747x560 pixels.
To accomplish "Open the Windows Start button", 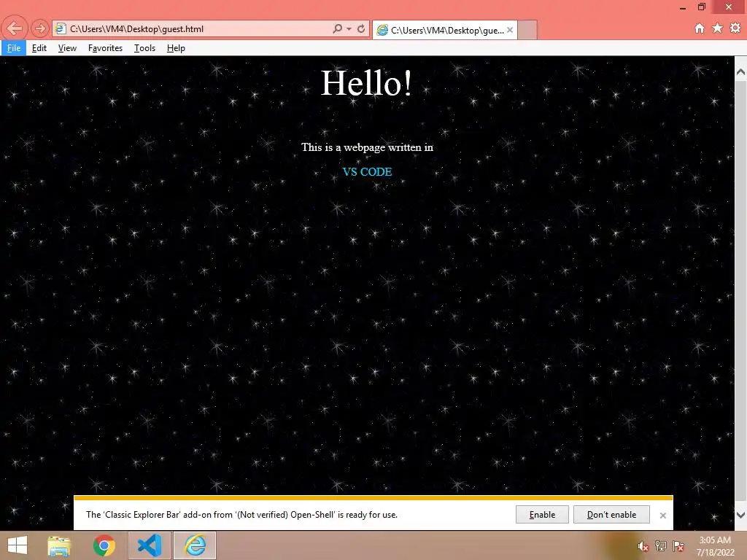I will click(x=18, y=545).
